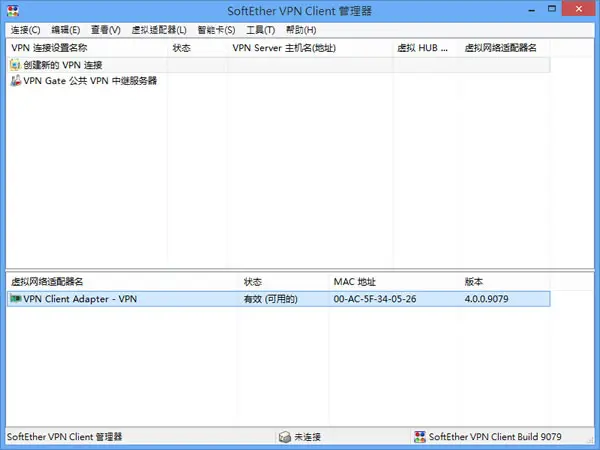Click the 未连接 status bar text

coord(307,437)
